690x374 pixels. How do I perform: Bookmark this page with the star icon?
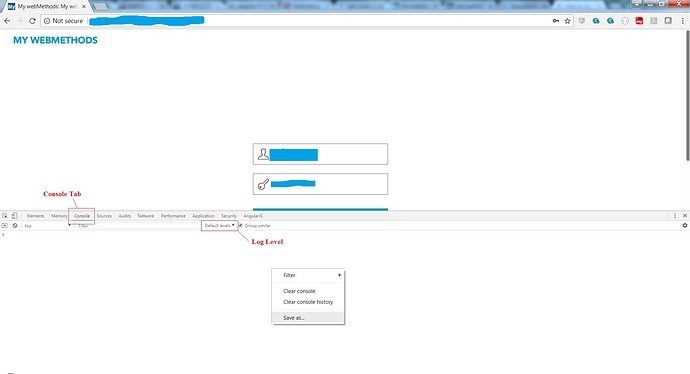pos(567,21)
